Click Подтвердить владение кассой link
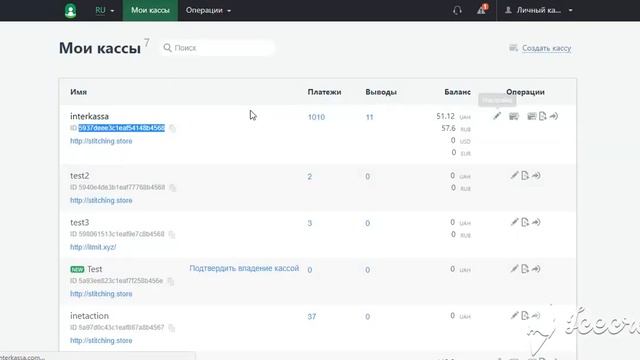Screen dimensions: 640x360 [244, 268]
